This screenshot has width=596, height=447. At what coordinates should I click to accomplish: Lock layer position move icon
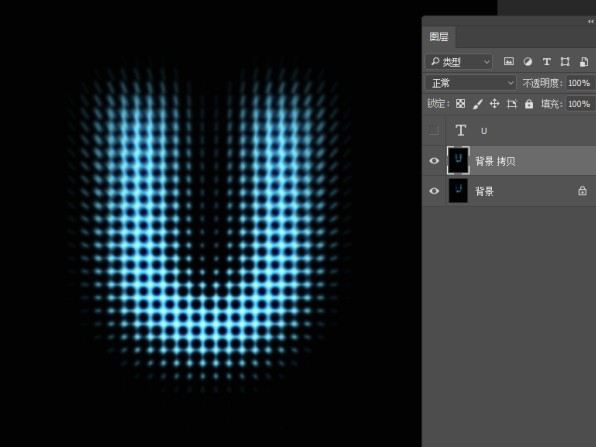[495, 104]
